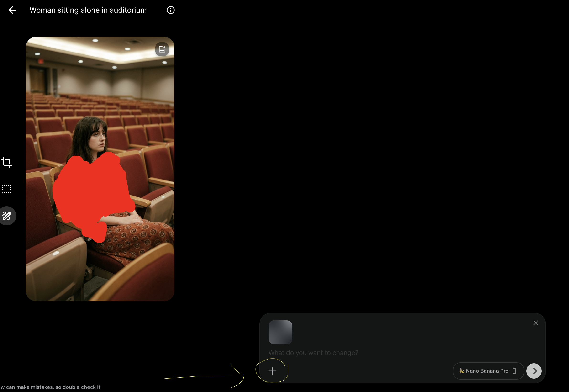Screen dimensions: 569x392
Task: Toggle the draw-on-image pencil tool
Action: point(7,216)
